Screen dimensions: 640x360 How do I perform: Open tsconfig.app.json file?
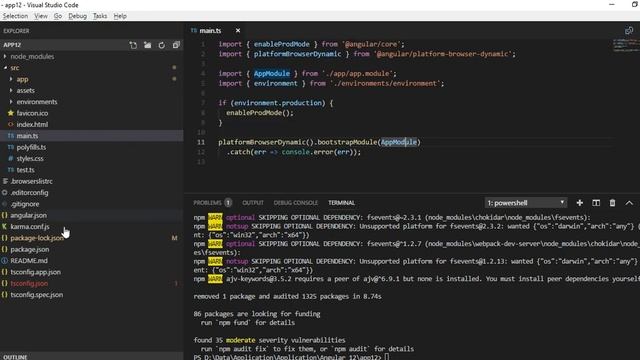coord(36,272)
